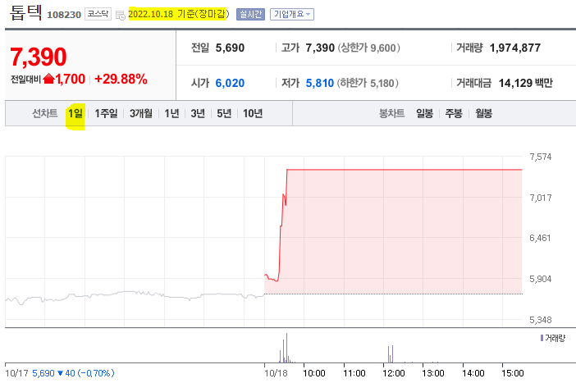
Task: Click the 선차트 label
Action: coord(44,113)
